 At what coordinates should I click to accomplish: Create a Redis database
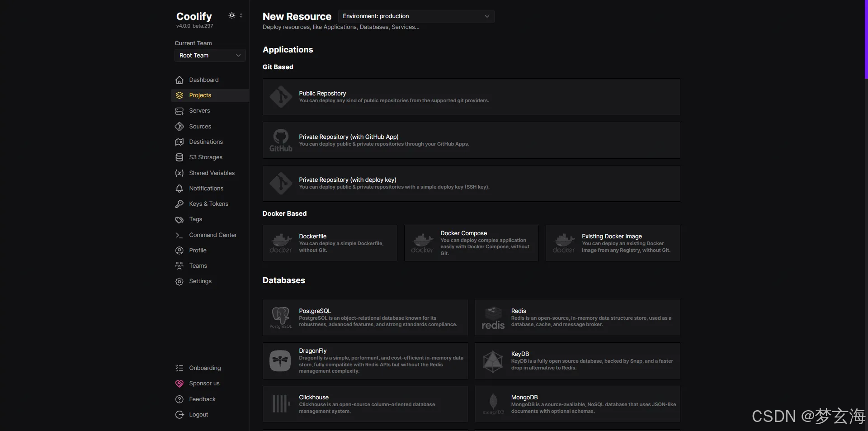coord(577,317)
